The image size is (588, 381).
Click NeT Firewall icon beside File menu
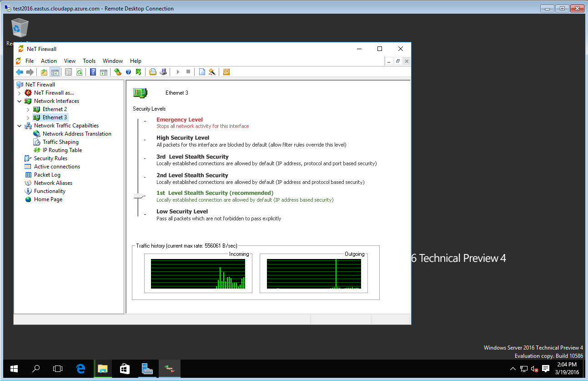coord(19,61)
